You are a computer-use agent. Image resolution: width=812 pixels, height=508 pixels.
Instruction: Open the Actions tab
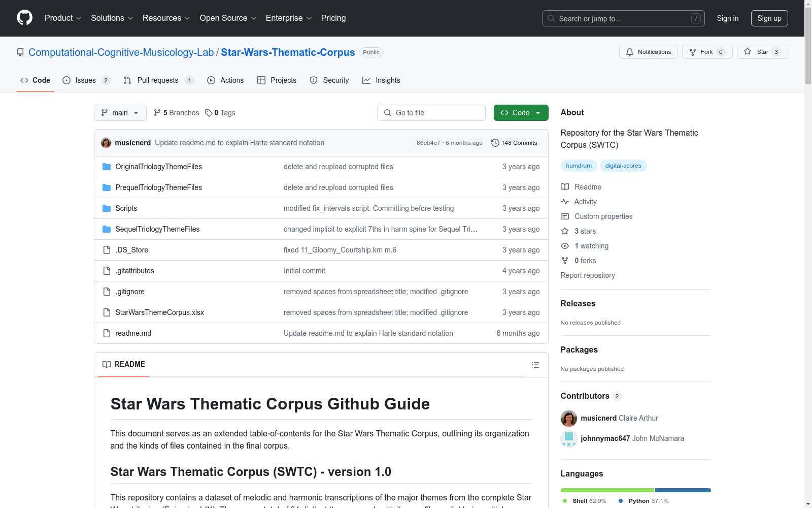tap(225, 80)
